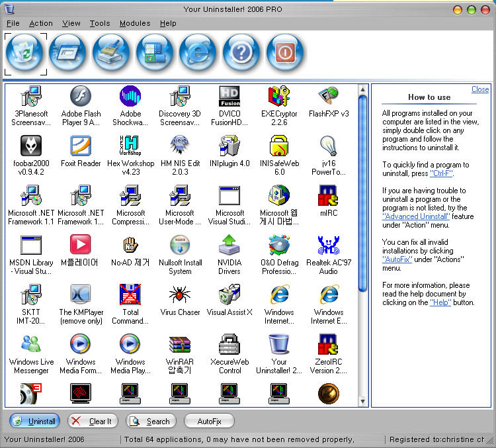Viewport: 496px width, 448px height.
Task: Select the DVICO FusionHD icon
Action: point(229,96)
